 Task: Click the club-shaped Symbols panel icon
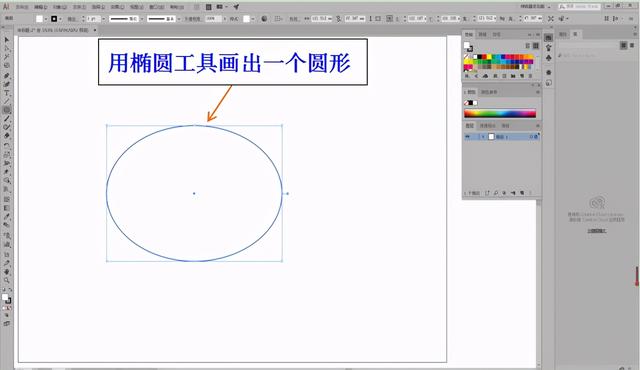[549, 58]
